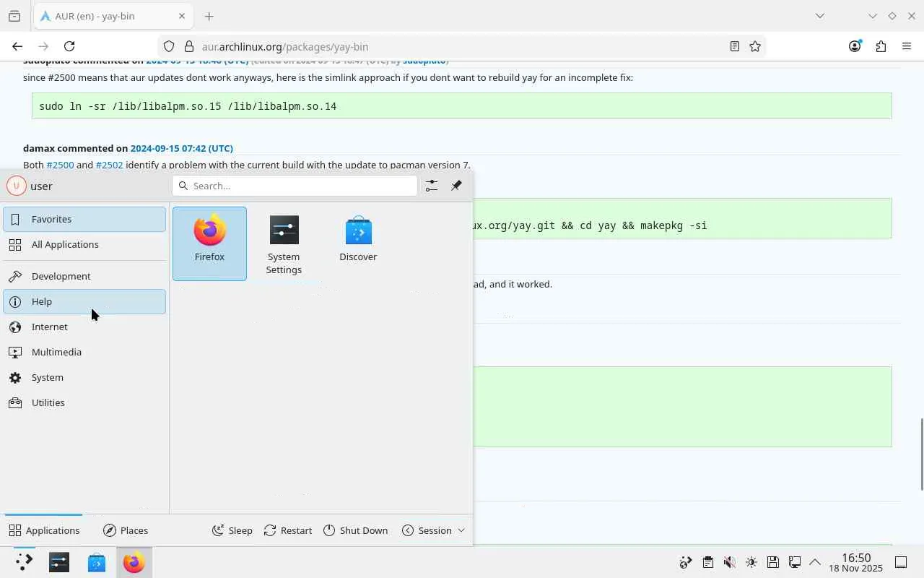Click the user avatar in the launcher
The image size is (924, 578).
point(16,186)
